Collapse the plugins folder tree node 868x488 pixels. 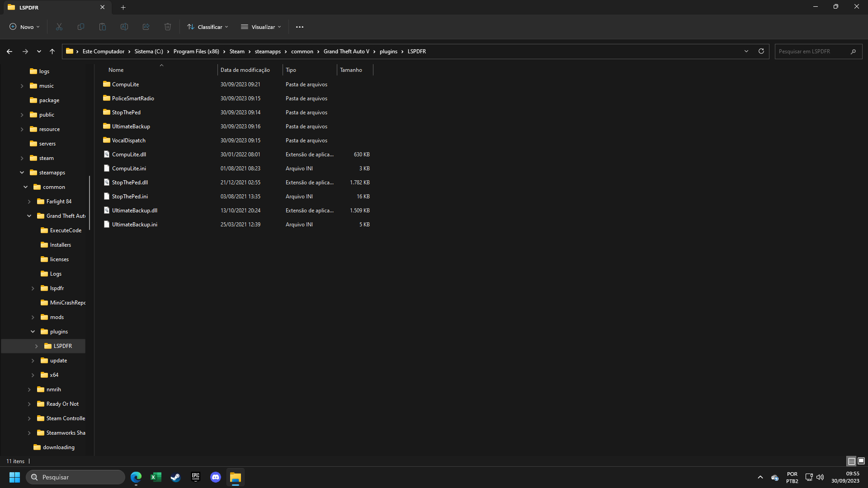(33, 332)
